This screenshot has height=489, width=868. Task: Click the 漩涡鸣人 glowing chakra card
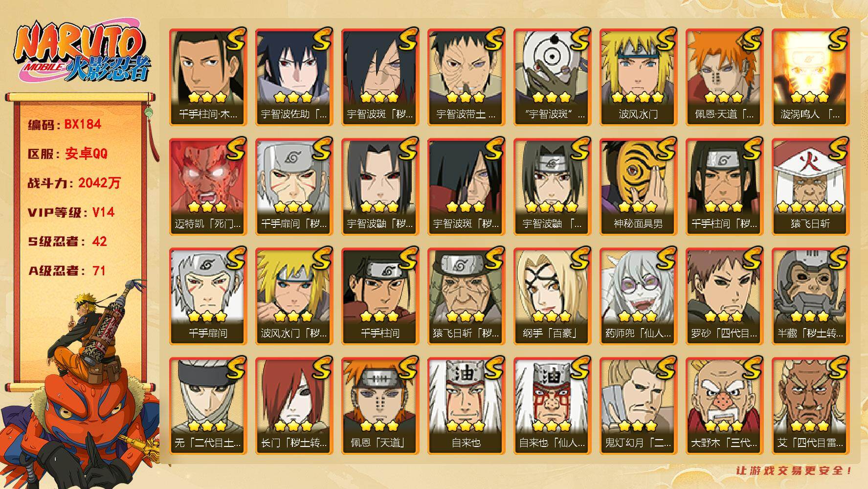tap(810, 77)
